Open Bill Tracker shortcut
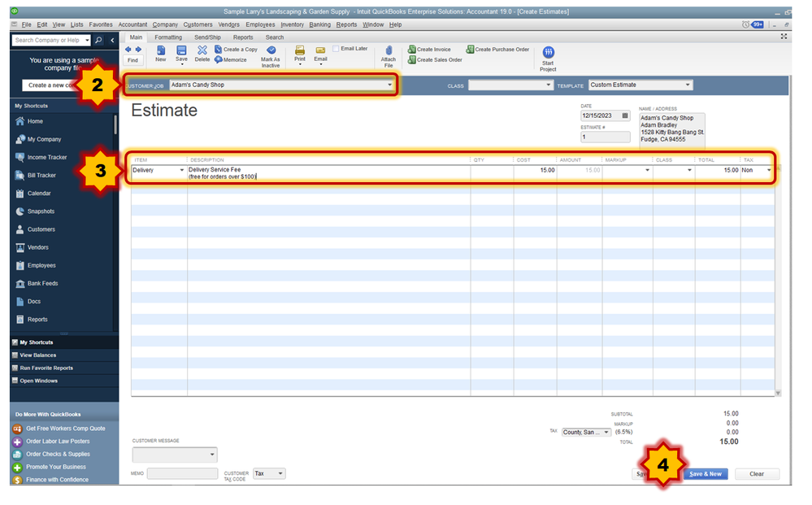Viewport: 812px width, 505px height. pos(36,176)
